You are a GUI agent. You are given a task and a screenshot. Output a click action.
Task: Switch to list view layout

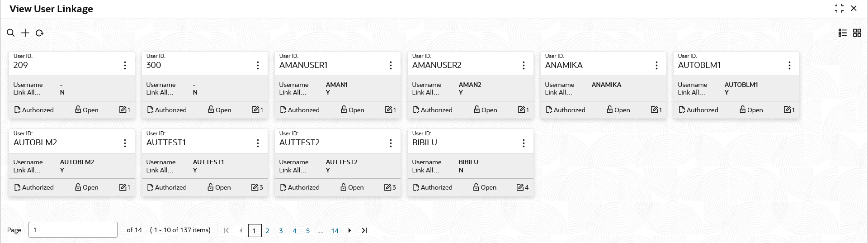[x=843, y=33]
